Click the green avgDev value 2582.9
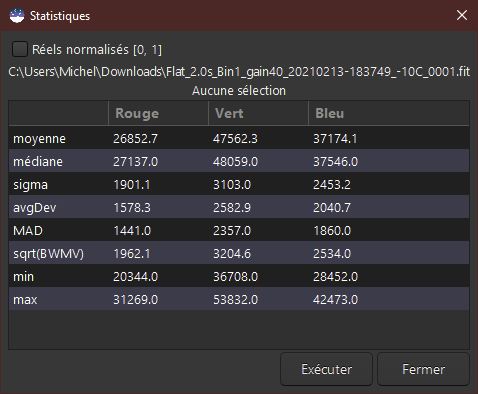 pos(232,208)
